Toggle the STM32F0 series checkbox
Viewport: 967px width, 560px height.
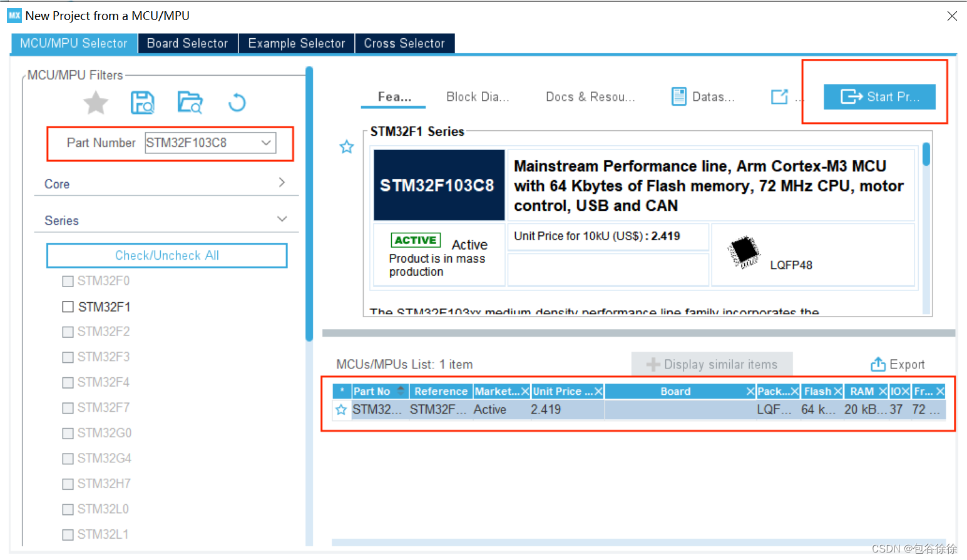pyautogui.click(x=68, y=282)
